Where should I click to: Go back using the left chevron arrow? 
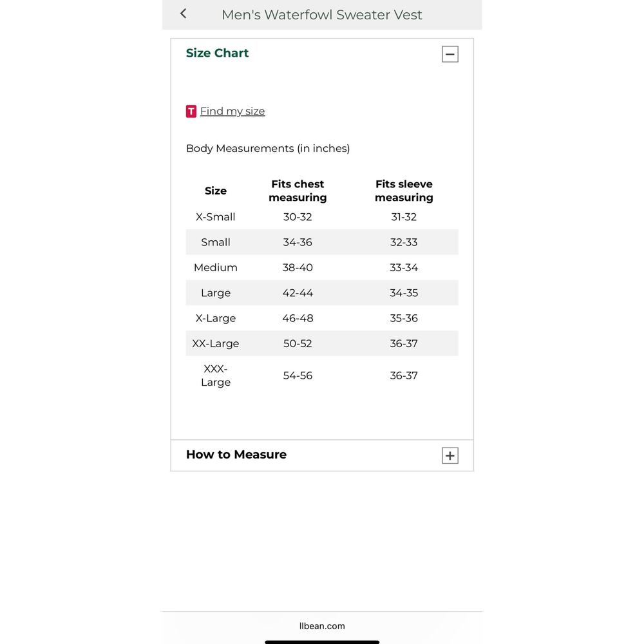tap(184, 14)
